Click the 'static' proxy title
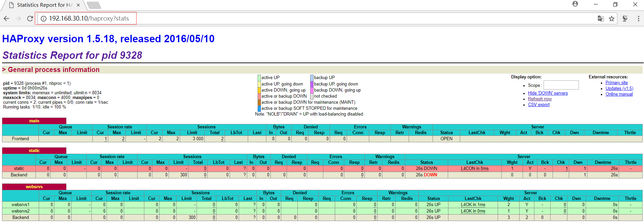This screenshot has height=223, width=644. point(34,151)
